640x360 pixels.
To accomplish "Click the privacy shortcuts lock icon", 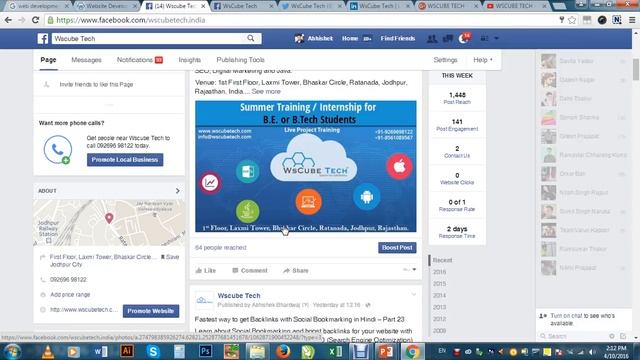I will (x=484, y=38).
